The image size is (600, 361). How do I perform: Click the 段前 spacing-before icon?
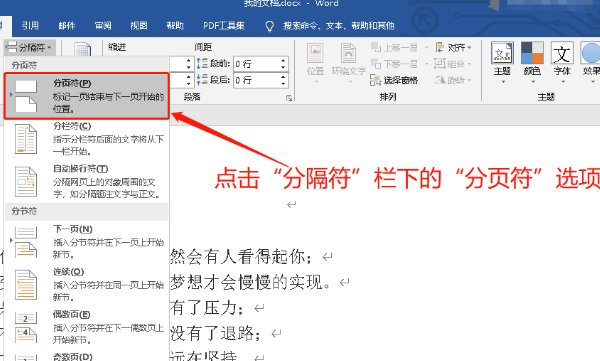(202, 64)
